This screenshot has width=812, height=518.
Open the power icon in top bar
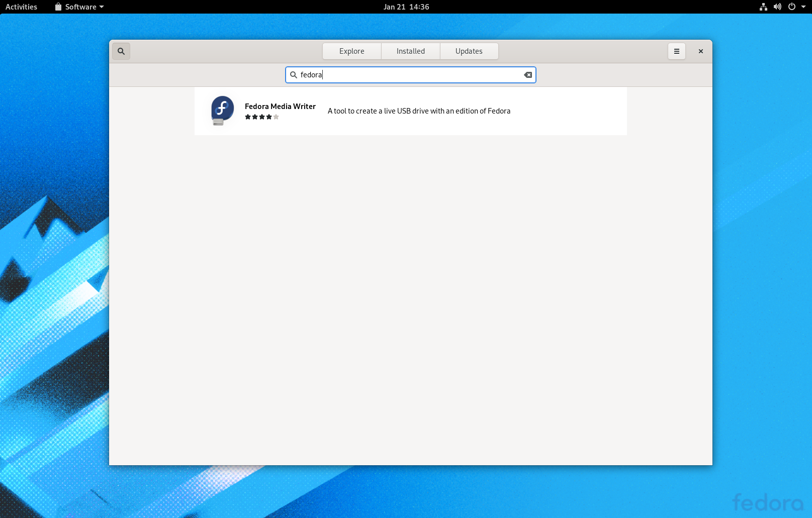(x=792, y=7)
